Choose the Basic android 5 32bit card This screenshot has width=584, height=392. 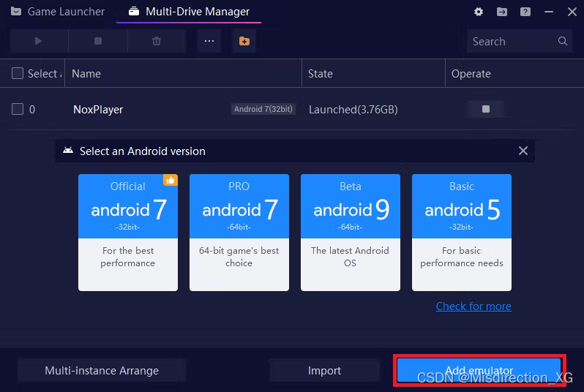pos(462,233)
